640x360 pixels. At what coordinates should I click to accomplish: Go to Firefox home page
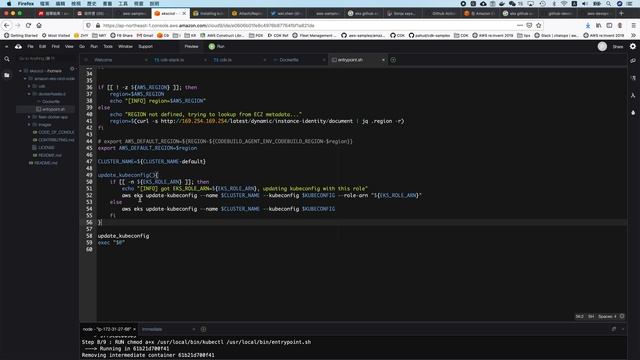click(39, 25)
